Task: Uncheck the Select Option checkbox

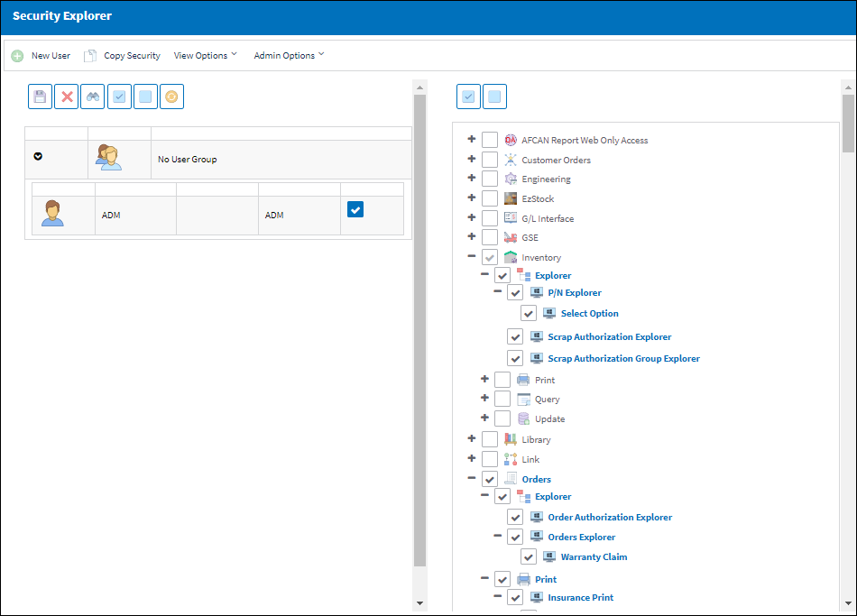Action: [528, 313]
